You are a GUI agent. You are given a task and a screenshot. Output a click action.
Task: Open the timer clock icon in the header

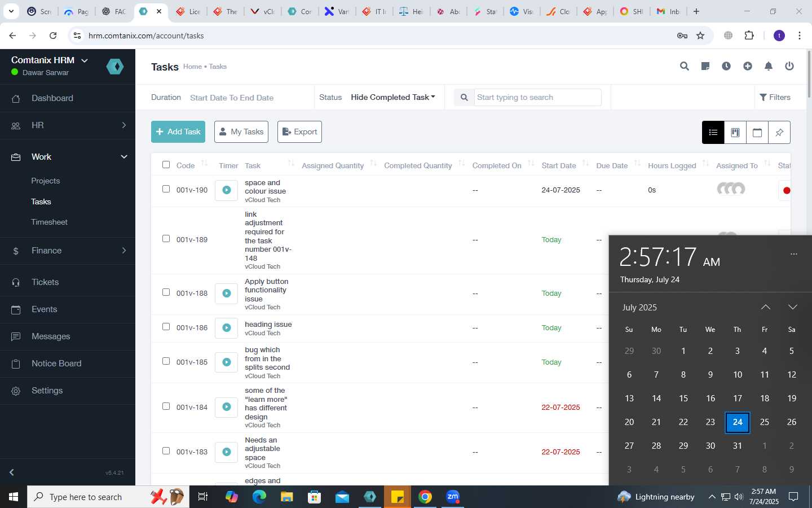pos(726,66)
